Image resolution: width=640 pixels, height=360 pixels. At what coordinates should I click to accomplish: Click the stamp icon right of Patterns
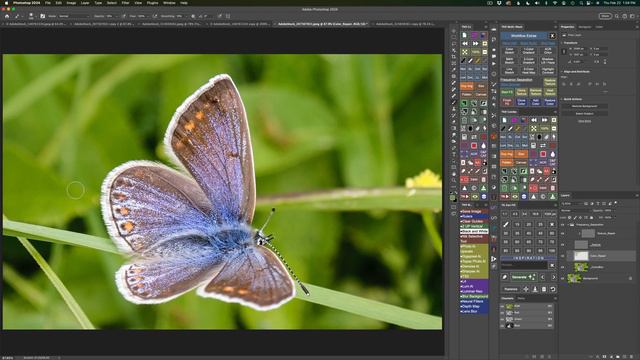[535, 289]
